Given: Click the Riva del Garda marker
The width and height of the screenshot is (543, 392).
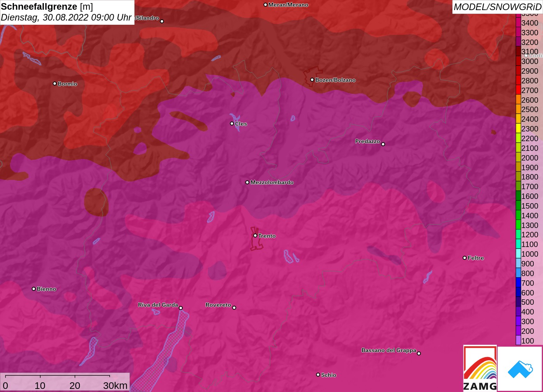Looking at the screenshot, I should 181,308.
